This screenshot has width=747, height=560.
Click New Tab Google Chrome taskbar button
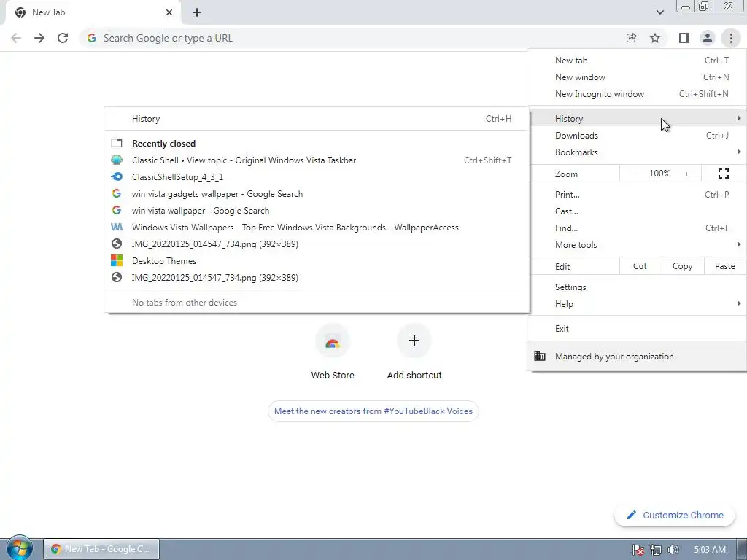101,549
